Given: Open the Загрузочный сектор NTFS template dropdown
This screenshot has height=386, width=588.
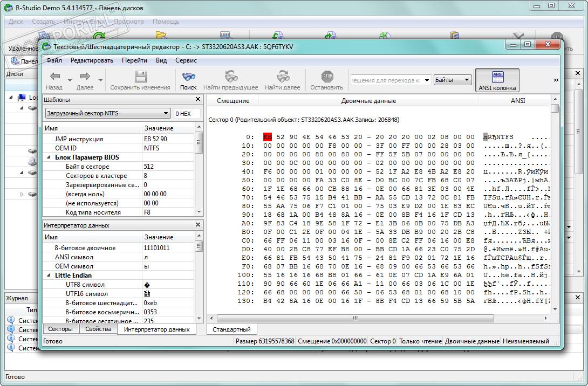Looking at the screenshot, I should pyautogui.click(x=166, y=113).
